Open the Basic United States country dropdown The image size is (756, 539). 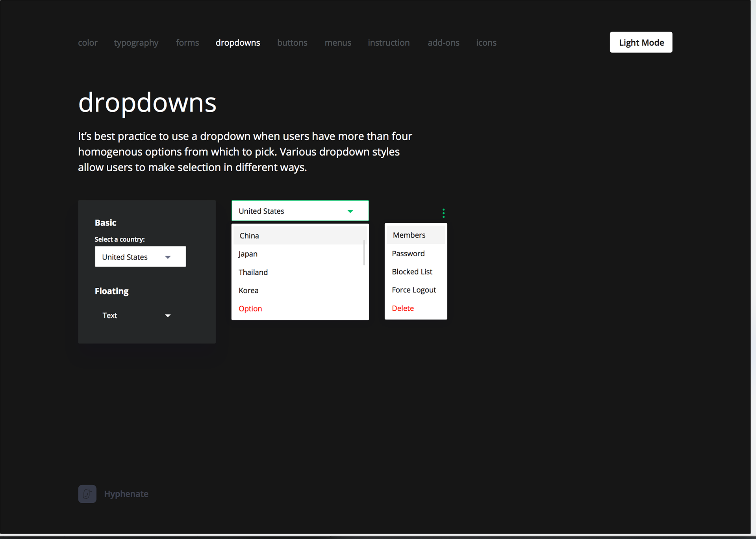click(140, 257)
